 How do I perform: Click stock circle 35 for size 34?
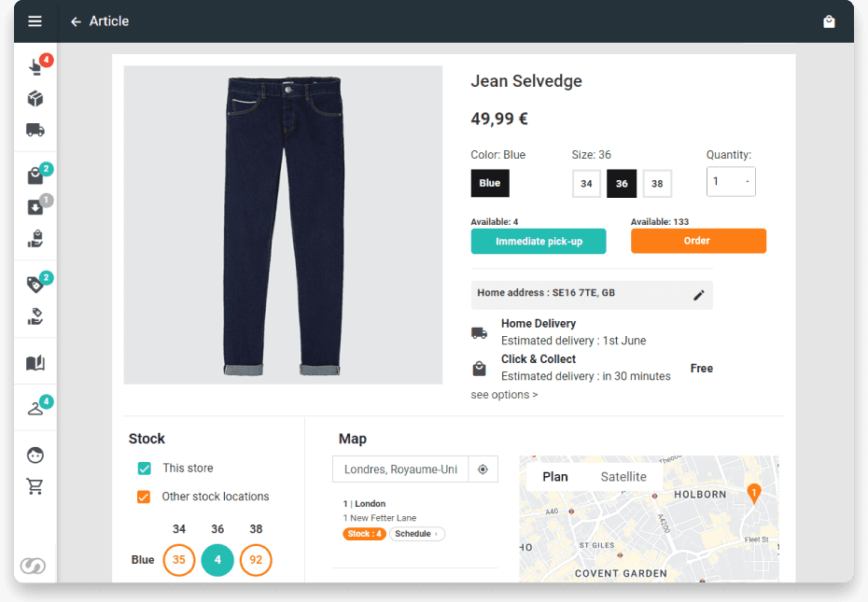pos(179,560)
